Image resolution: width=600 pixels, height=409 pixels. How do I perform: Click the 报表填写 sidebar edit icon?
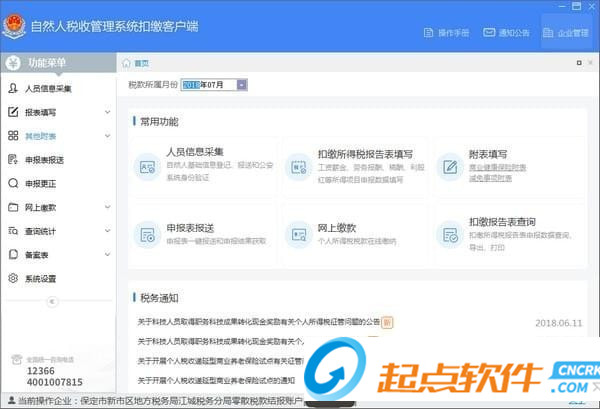(x=13, y=112)
